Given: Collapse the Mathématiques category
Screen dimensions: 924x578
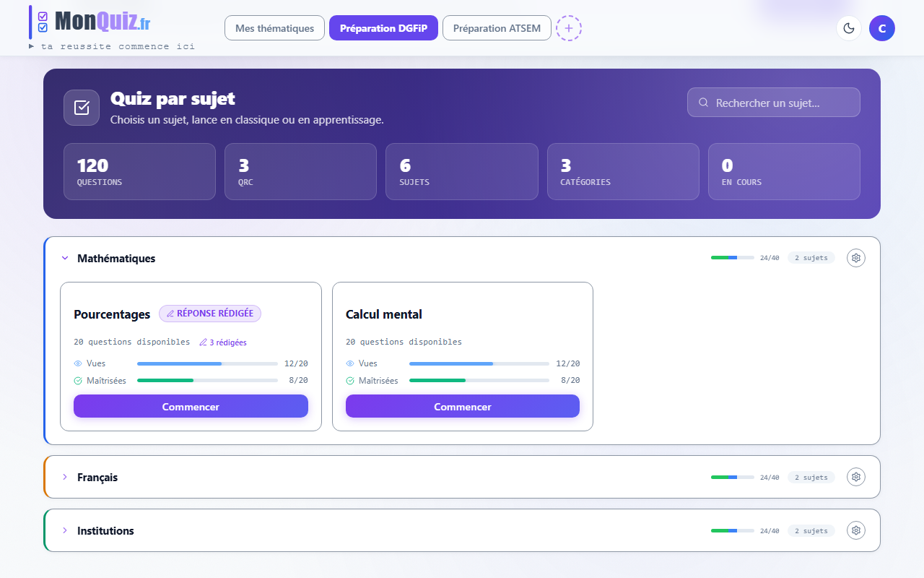Looking at the screenshot, I should (65, 258).
